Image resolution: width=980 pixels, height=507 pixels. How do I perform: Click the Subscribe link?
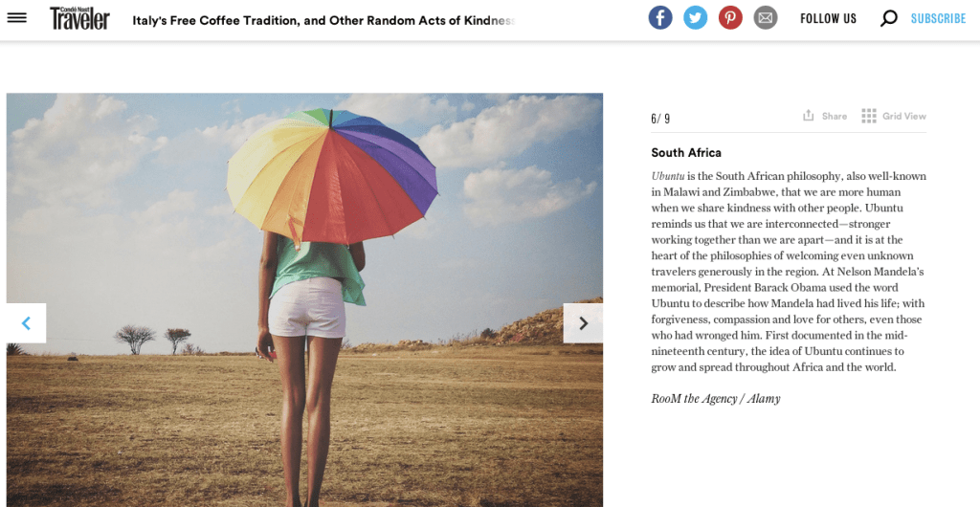tap(938, 18)
